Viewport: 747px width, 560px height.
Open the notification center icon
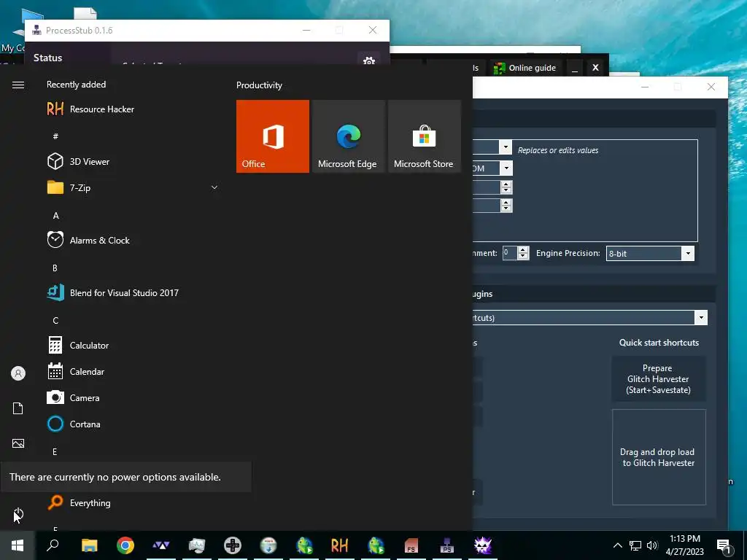click(723, 546)
